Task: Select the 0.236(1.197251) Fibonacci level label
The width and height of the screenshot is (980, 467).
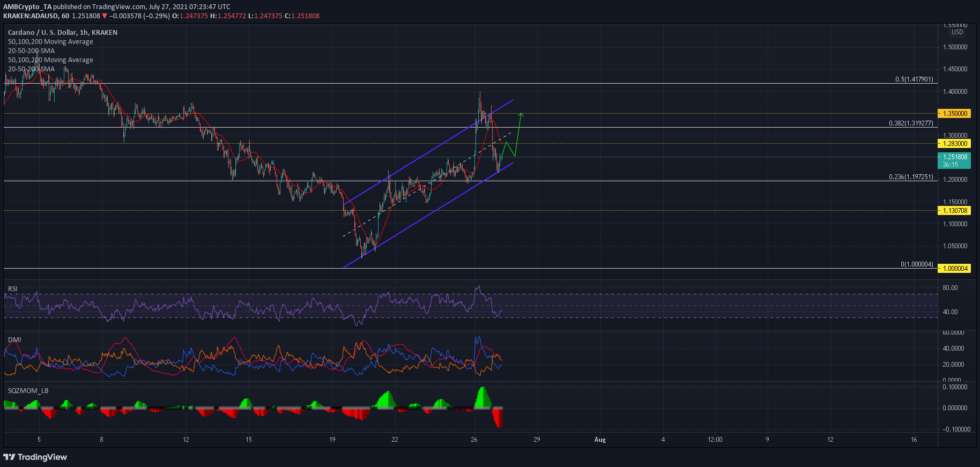Action: (911, 177)
